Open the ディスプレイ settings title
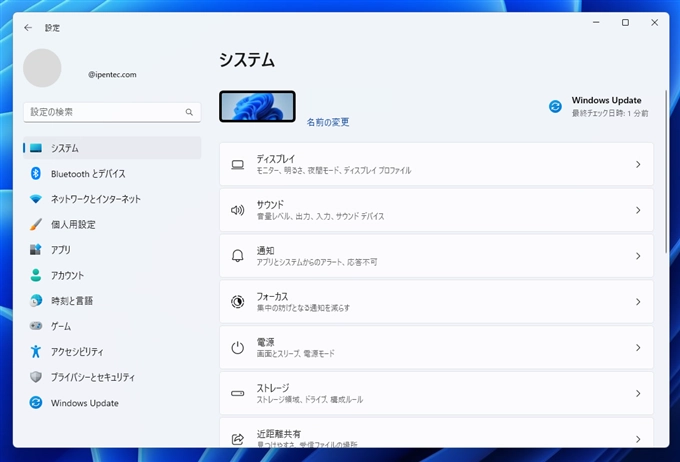This screenshot has height=462, width=680. click(275, 159)
